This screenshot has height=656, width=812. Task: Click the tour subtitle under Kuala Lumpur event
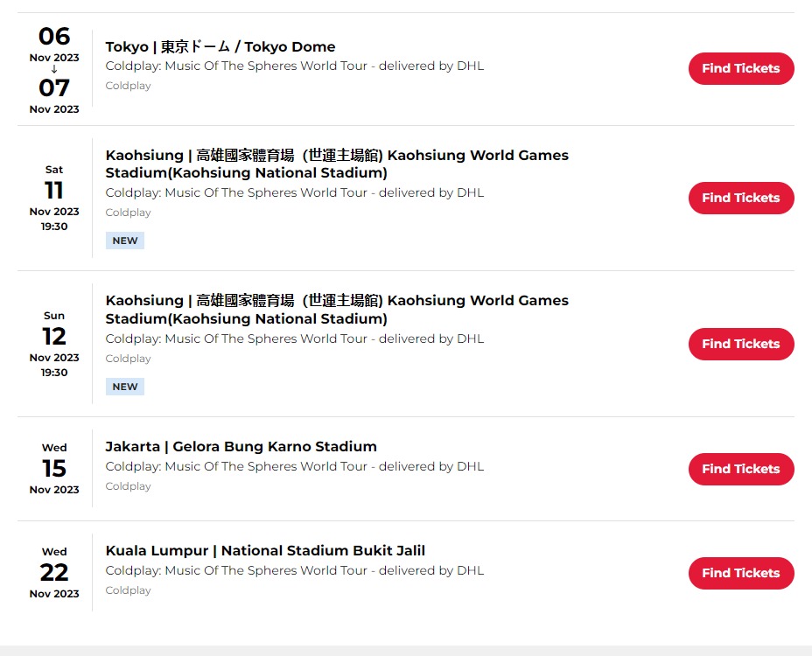295,570
